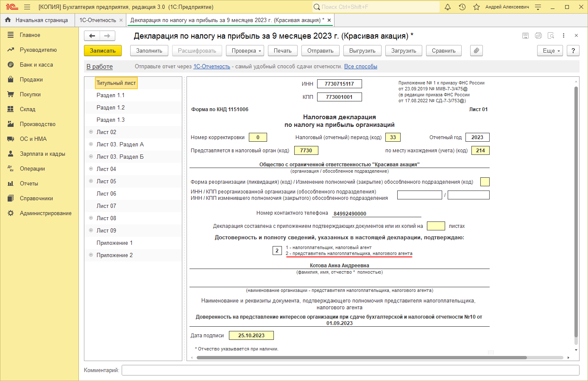Image resolution: width=588 pixels, height=381 pixels.
Task: Select Раздел 1.2 in the sections list
Action: (x=111, y=107)
